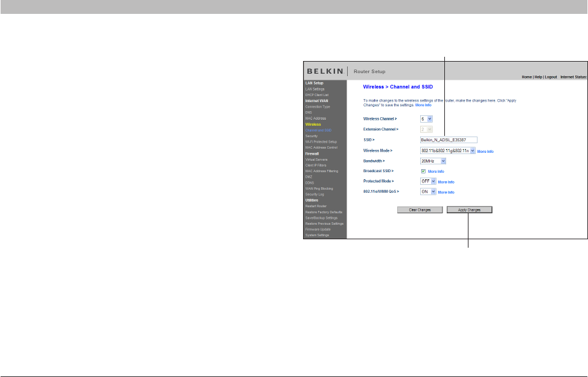Click the 'Broadcast SSID >' label
Image resolution: width=588 pixels, height=377 pixels.
pos(378,171)
